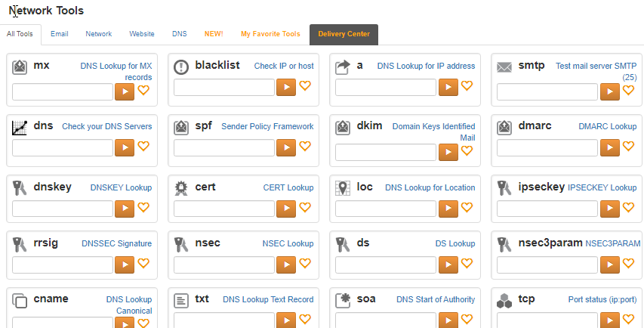Screen dimensions: 644x328
Task: Click the tcp hexagons icon
Action: (x=504, y=301)
